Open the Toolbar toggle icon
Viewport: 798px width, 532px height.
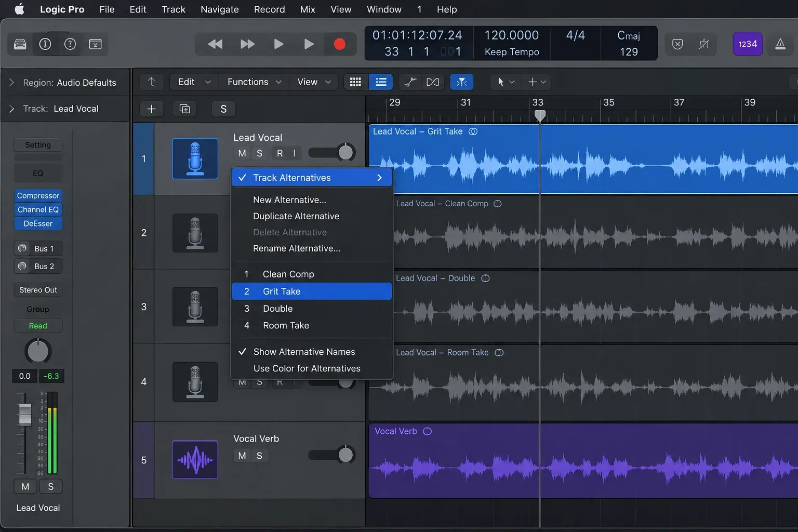(x=95, y=44)
